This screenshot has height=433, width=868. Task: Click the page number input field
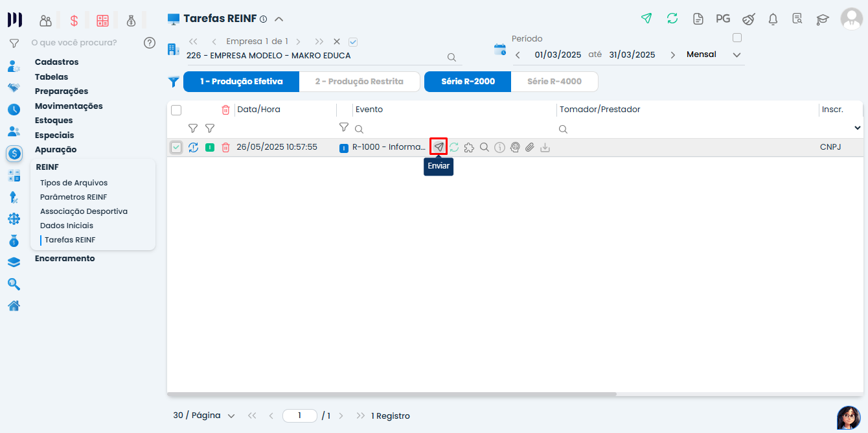click(300, 415)
